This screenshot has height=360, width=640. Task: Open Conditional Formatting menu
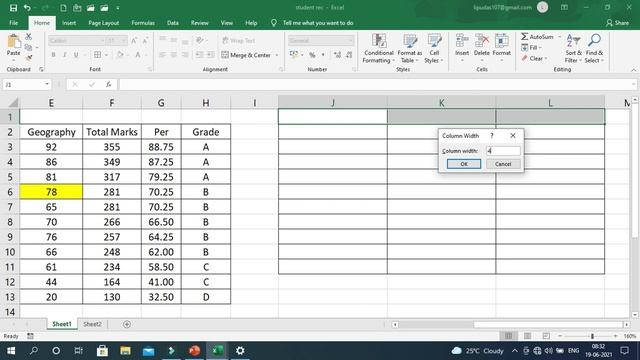pyautogui.click(x=379, y=48)
